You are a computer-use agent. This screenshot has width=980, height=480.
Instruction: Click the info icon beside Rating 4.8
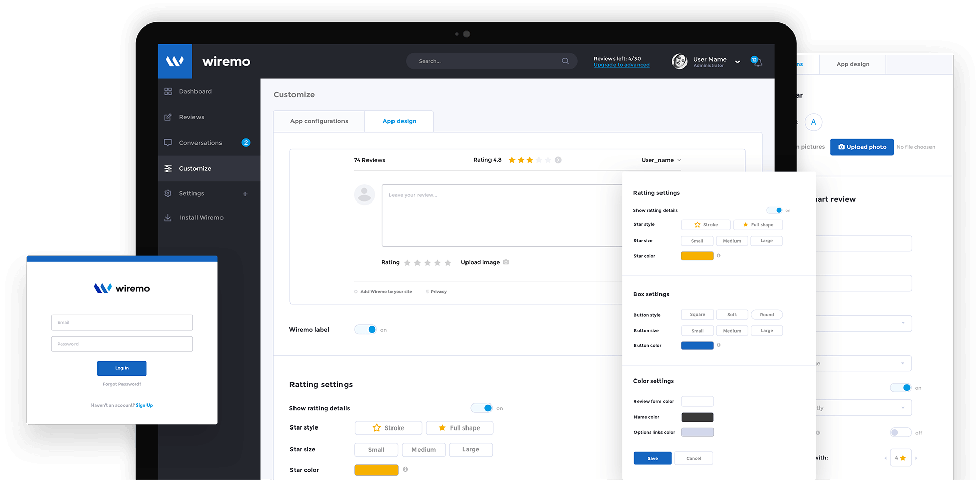(x=558, y=160)
